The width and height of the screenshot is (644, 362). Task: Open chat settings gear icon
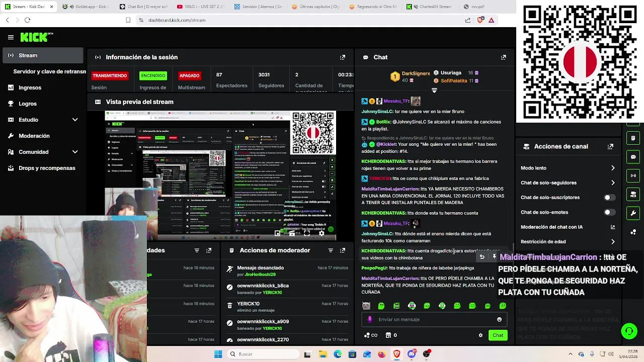click(480, 335)
